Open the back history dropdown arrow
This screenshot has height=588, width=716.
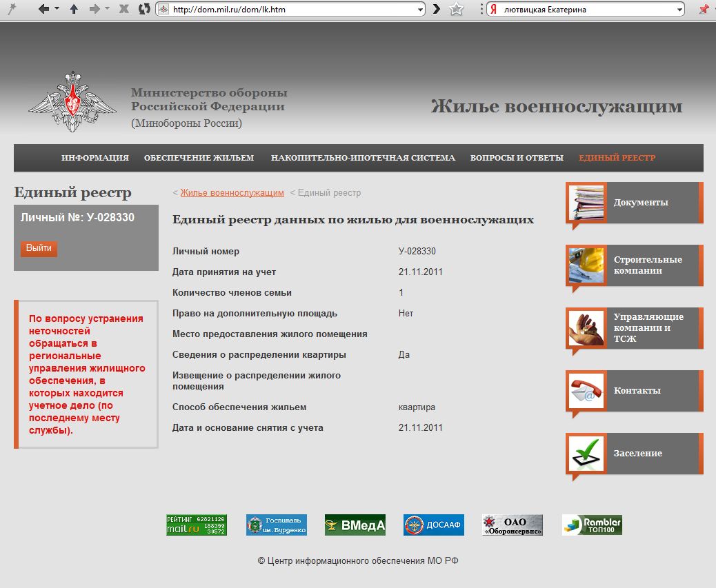point(57,9)
